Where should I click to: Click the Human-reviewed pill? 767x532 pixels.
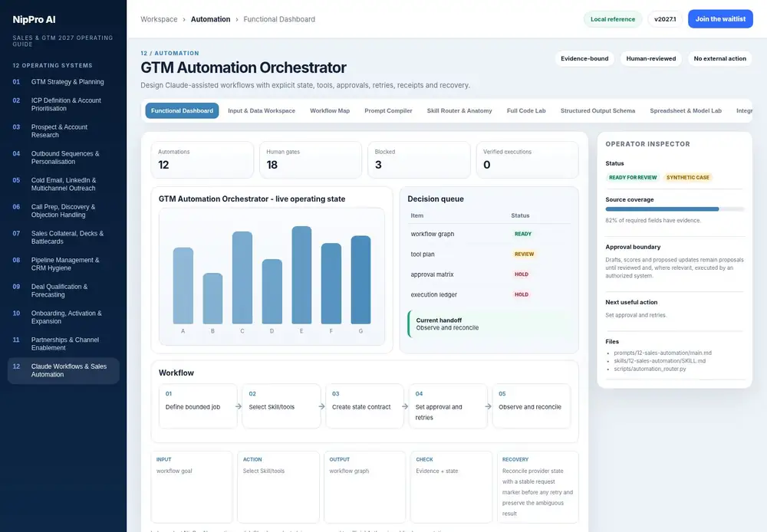coord(651,59)
